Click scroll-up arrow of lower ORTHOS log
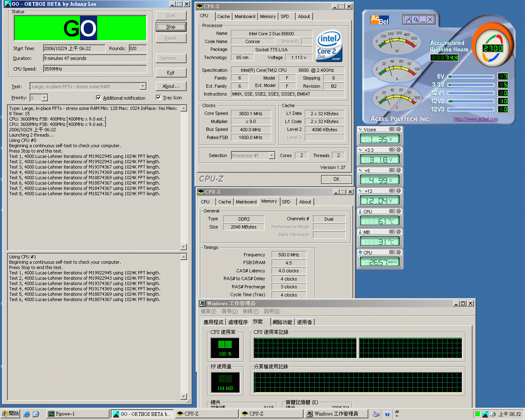The image size is (525, 420). click(184, 257)
